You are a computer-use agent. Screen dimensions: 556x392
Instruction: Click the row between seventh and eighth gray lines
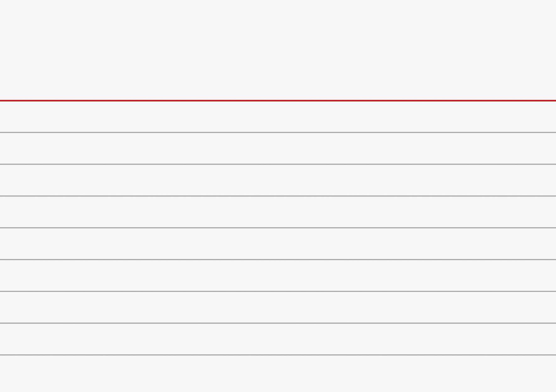(x=278, y=339)
